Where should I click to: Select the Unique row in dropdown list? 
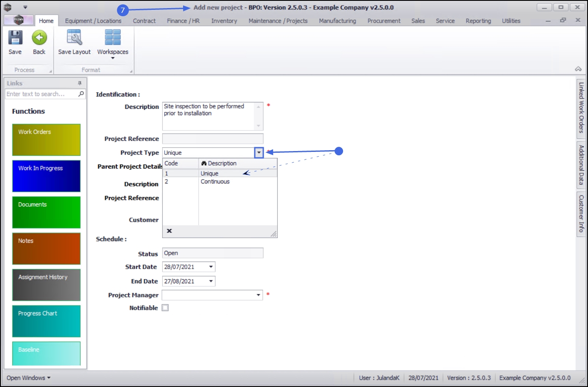click(x=220, y=174)
